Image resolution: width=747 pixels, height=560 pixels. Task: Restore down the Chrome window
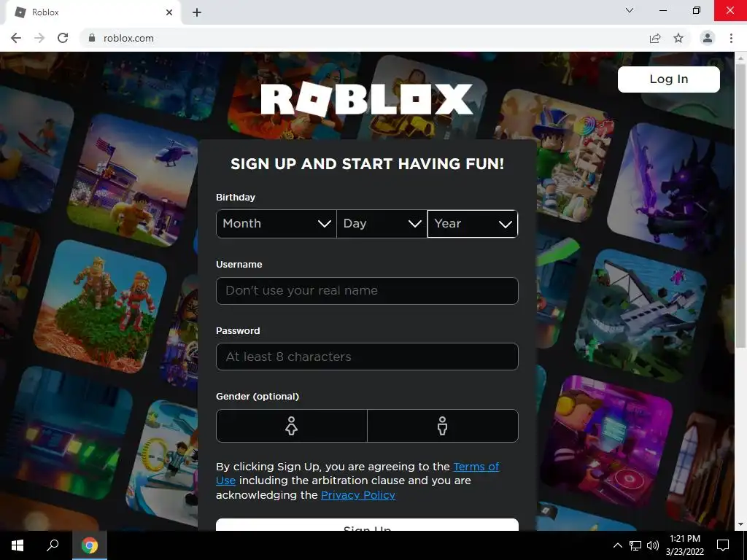697,10
